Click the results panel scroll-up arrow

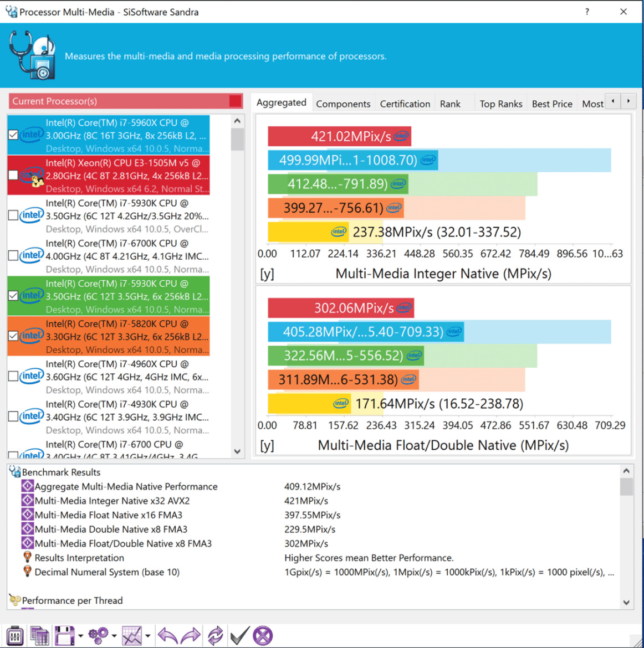pos(626,471)
